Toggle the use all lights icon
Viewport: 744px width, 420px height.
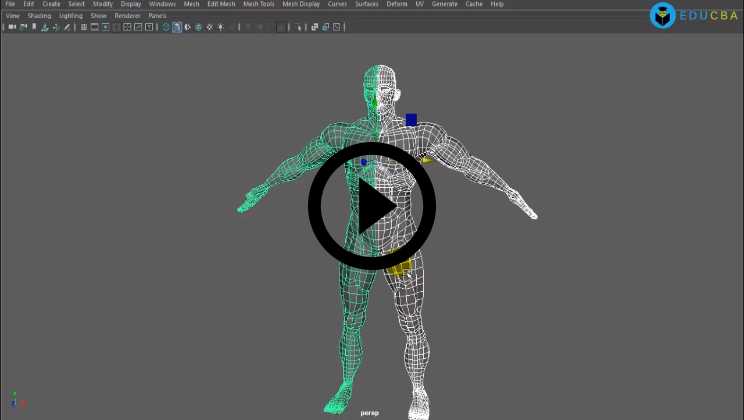(x=209, y=27)
